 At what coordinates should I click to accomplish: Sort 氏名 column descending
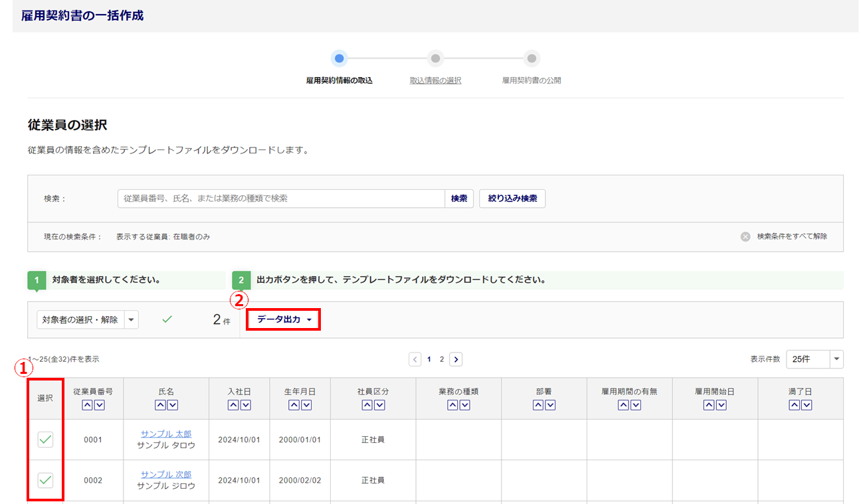172,406
